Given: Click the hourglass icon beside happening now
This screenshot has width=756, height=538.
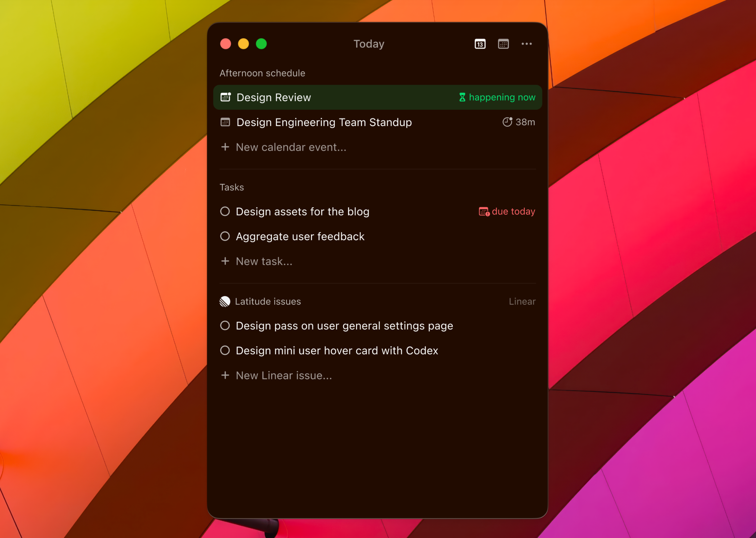Looking at the screenshot, I should click(x=463, y=97).
